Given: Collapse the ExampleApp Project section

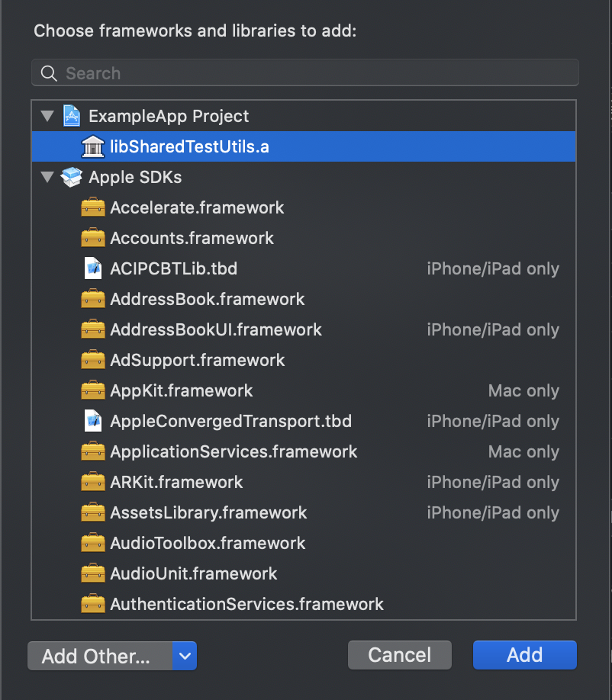Looking at the screenshot, I should 47,115.
